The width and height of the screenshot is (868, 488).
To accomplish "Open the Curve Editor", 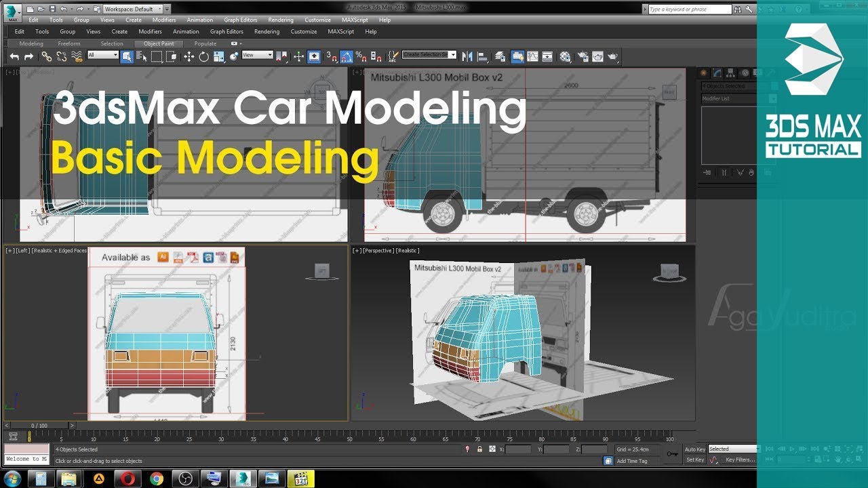I will click(x=532, y=57).
